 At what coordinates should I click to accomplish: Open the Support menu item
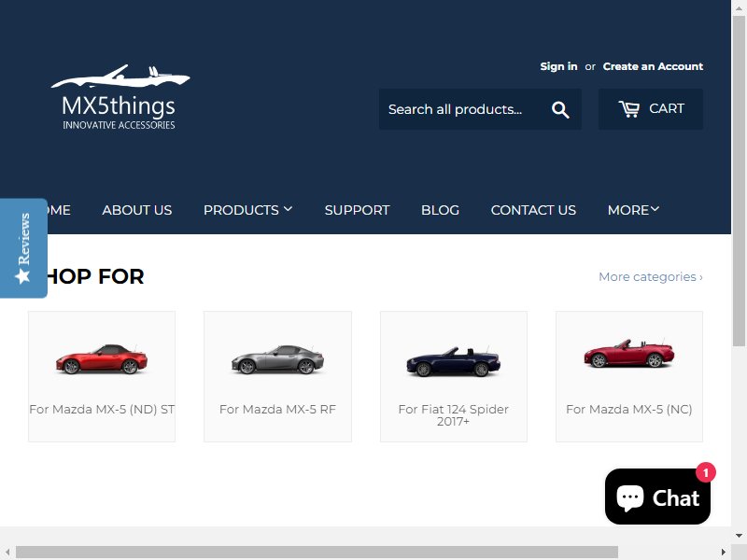click(357, 210)
